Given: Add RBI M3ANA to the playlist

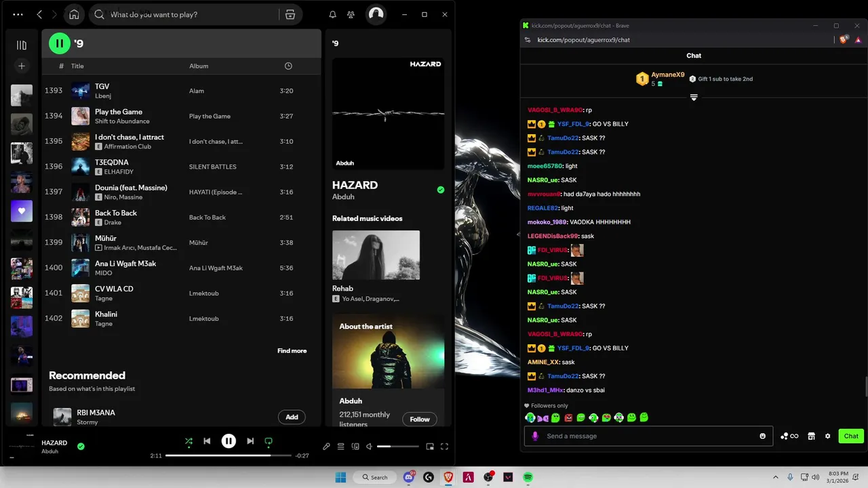Looking at the screenshot, I should [x=292, y=417].
